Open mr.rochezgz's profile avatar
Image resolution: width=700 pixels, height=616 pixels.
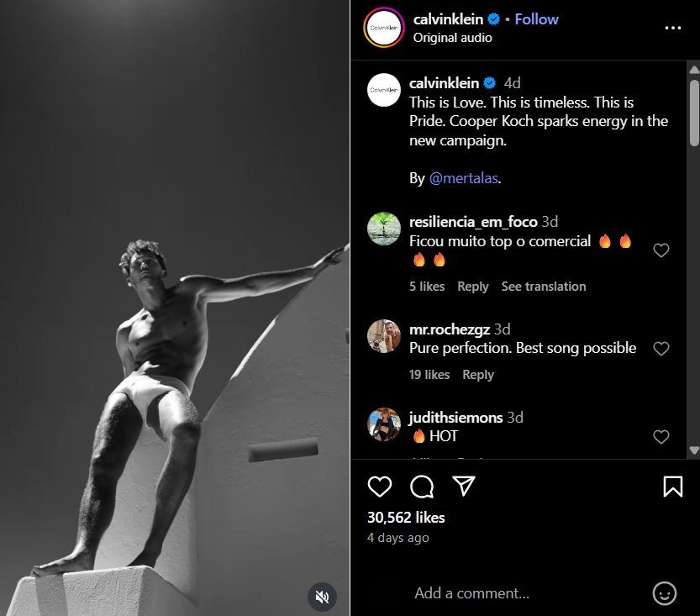coord(384,336)
